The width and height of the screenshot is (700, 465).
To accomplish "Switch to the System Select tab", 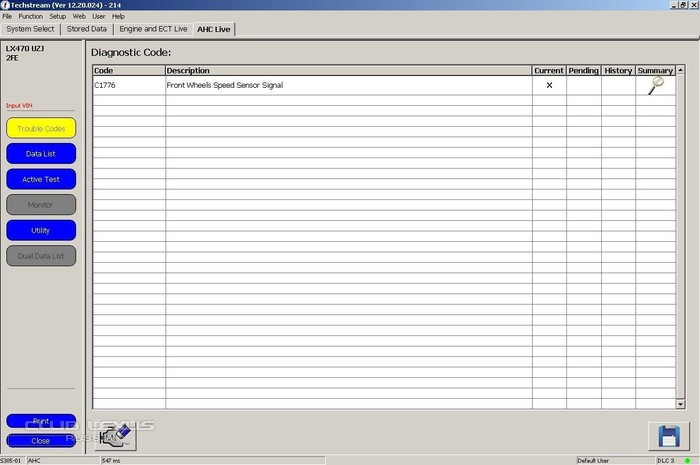I will [x=30, y=29].
